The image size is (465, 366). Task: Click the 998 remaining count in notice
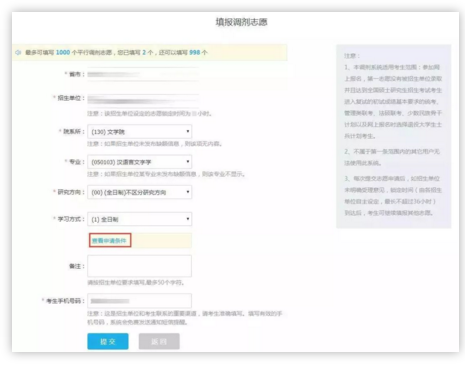(x=195, y=52)
